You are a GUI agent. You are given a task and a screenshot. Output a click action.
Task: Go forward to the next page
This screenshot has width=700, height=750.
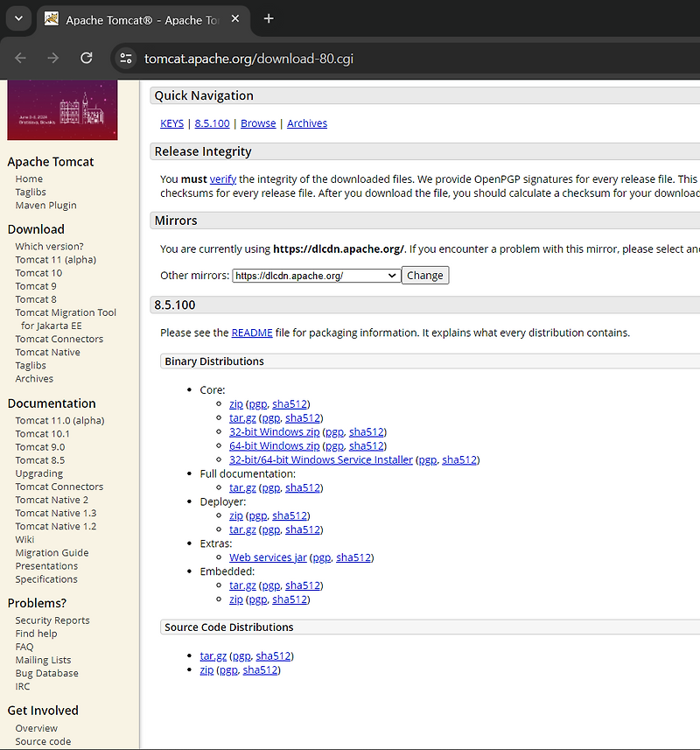tap(53, 59)
